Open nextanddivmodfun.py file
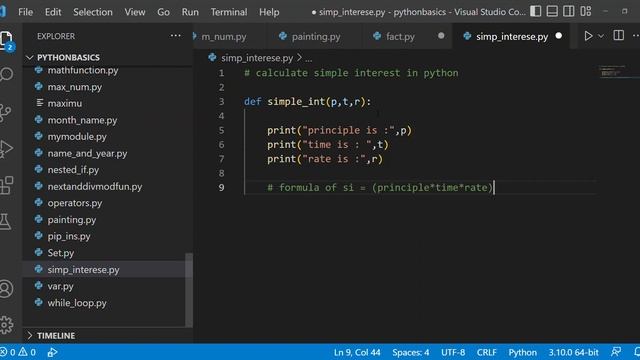The image size is (640, 360). [x=95, y=187]
